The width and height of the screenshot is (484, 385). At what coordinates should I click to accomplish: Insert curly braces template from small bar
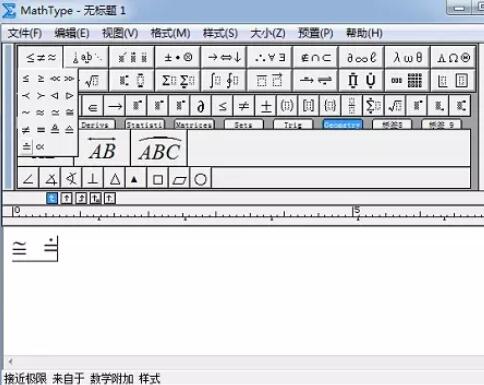330,106
